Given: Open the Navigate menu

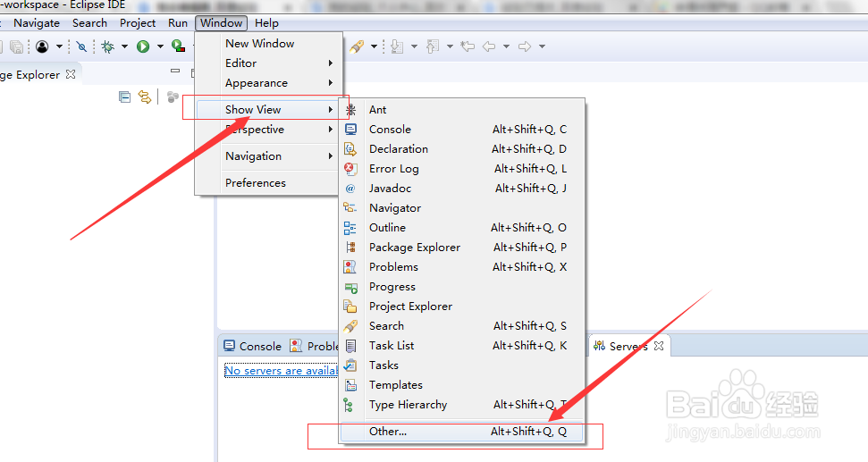Looking at the screenshot, I should click(37, 23).
